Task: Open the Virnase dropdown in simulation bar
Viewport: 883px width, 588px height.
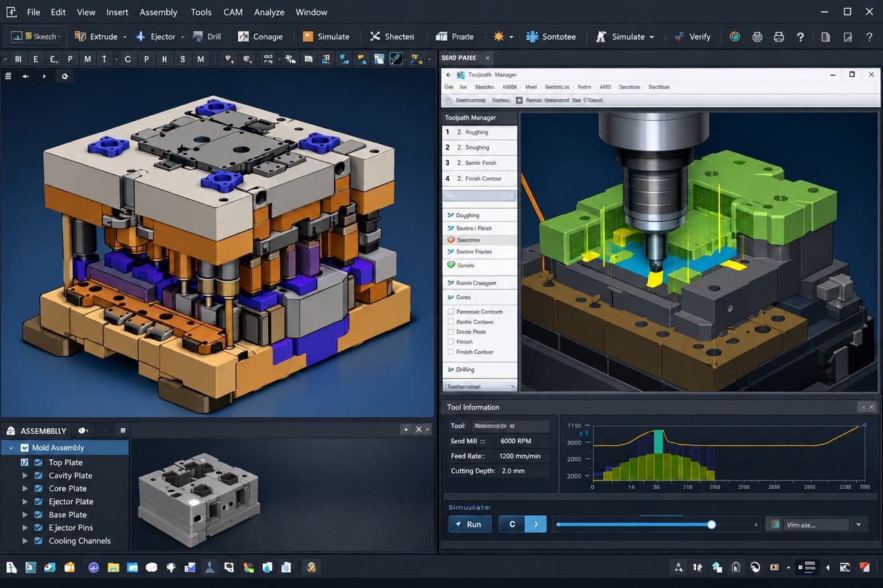Action: tap(858, 525)
